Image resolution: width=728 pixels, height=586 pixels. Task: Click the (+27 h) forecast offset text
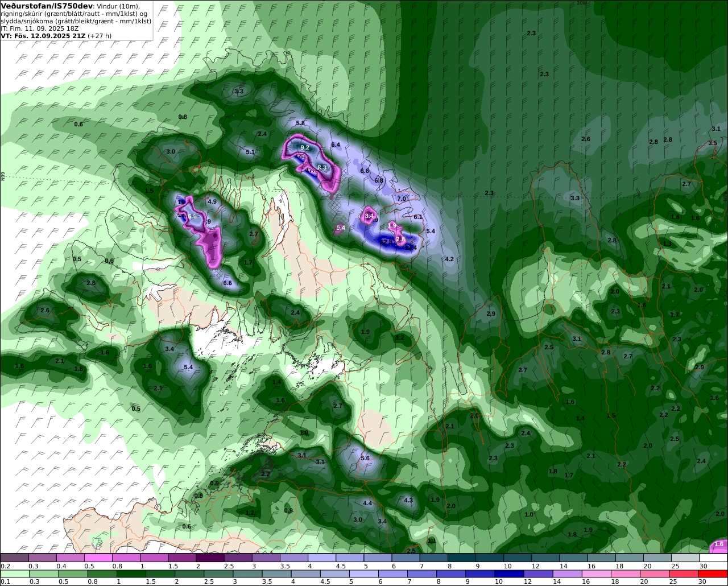click(100, 36)
